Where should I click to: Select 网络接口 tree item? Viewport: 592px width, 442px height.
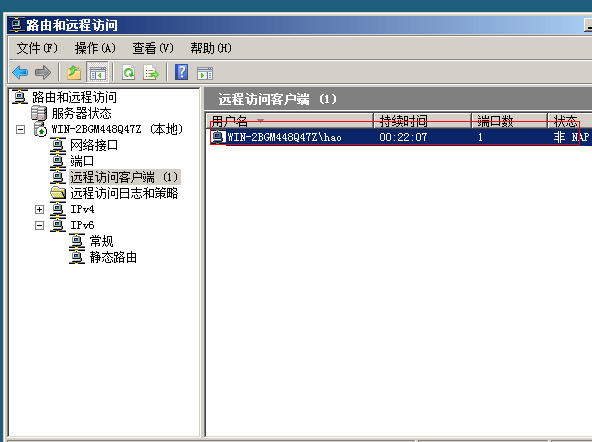tap(94, 145)
